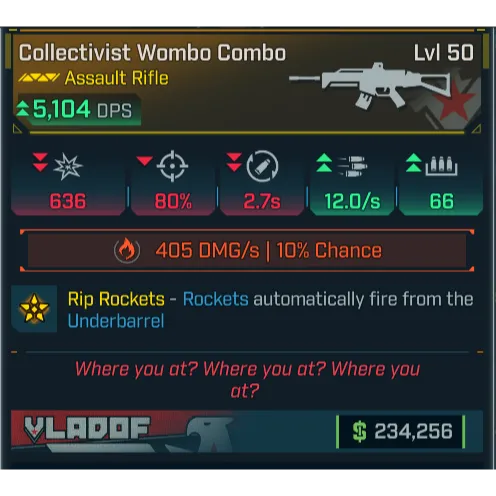Image resolution: width=496 pixels, height=496 pixels.
Task: Select the 80% accuracy stat box
Action: (x=173, y=183)
